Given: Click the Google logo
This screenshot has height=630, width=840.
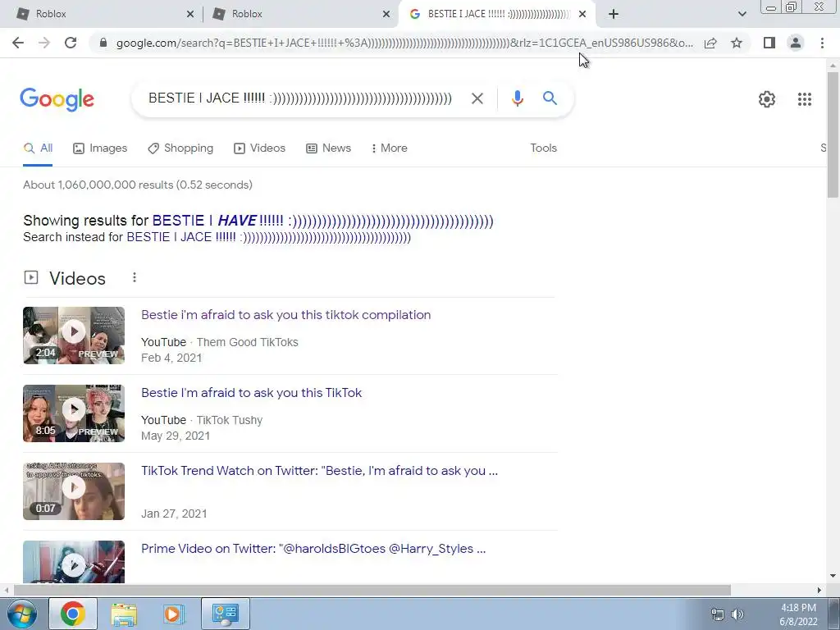Looking at the screenshot, I should [x=57, y=99].
